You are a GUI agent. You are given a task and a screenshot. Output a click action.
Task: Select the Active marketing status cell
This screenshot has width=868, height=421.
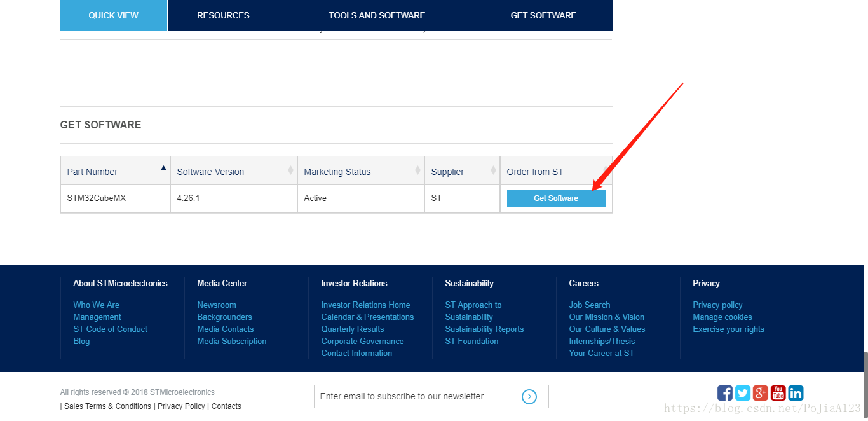point(361,199)
